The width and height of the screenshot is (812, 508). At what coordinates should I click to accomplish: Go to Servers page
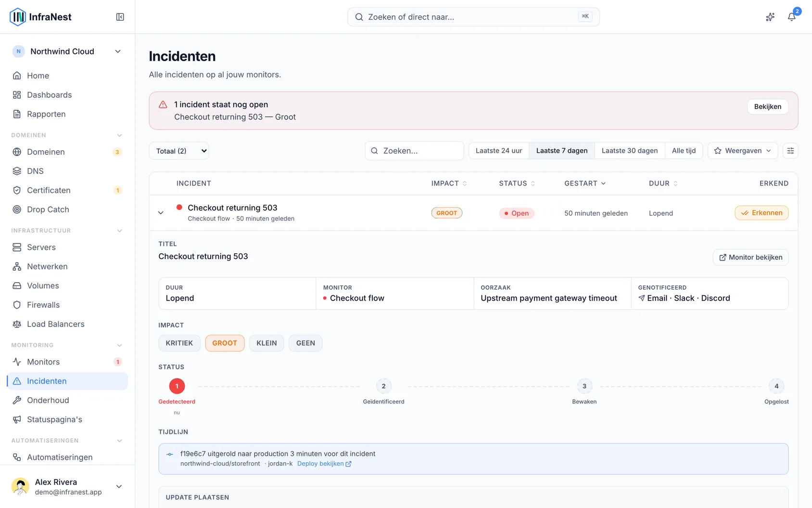point(67,247)
